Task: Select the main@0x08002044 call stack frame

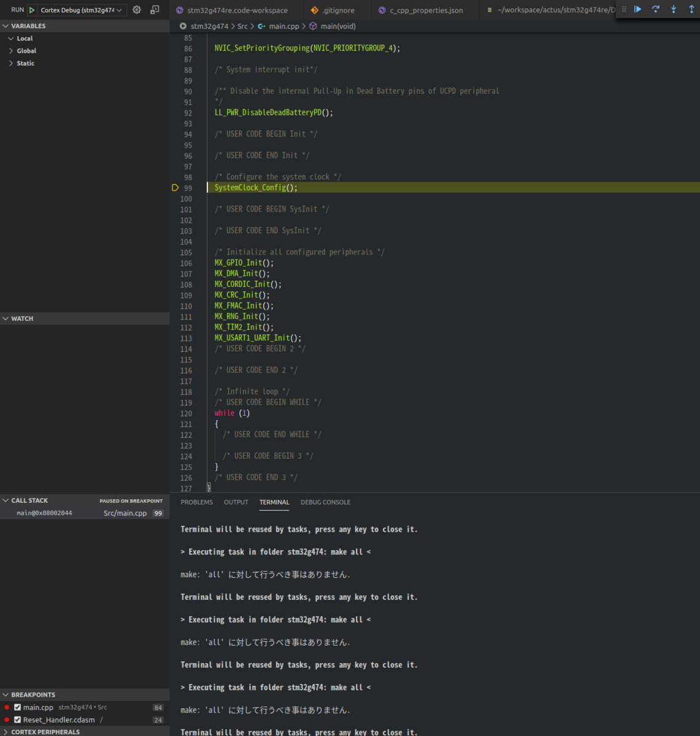Action: pos(85,513)
